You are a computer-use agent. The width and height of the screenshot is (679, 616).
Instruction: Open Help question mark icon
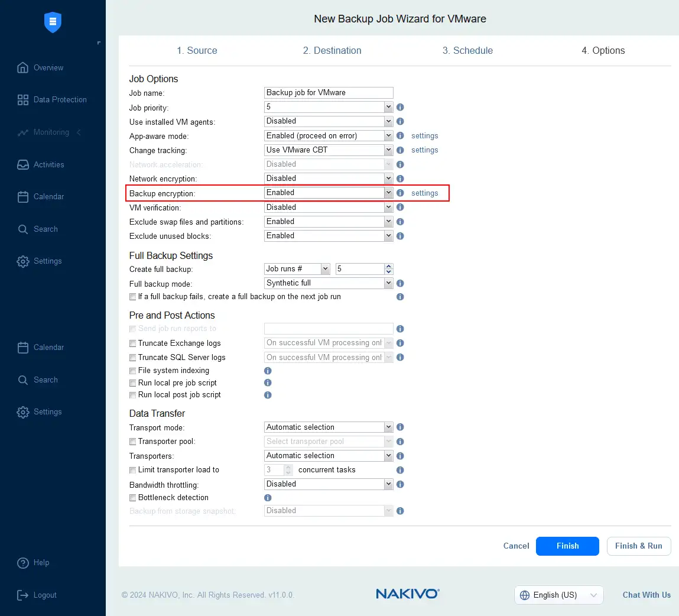pos(22,563)
